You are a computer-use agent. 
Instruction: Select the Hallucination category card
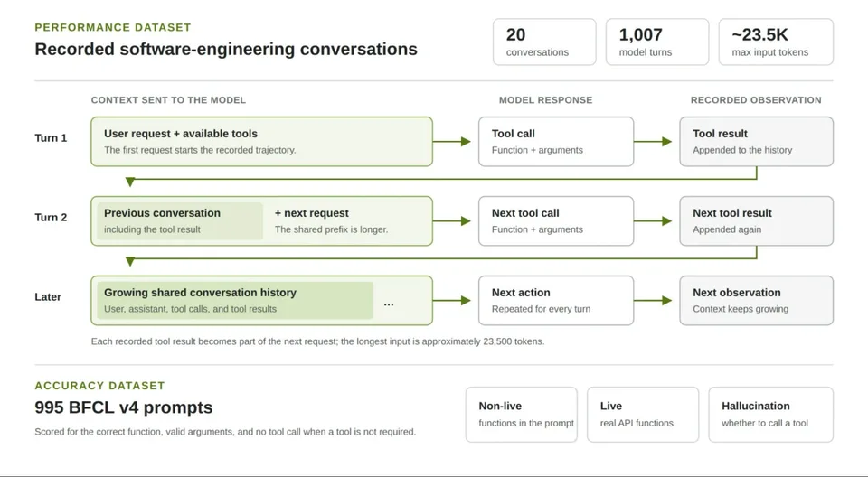tap(770, 415)
